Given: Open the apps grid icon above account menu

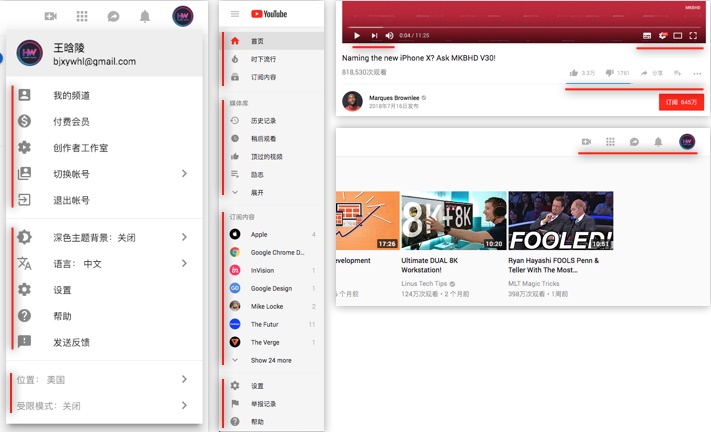Looking at the screenshot, I should click(x=82, y=16).
